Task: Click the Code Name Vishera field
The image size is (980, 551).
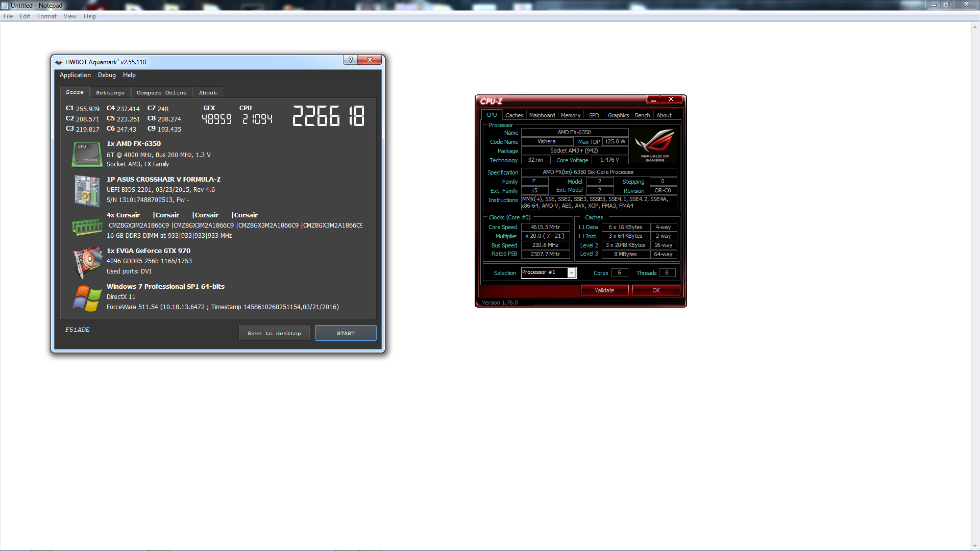Action: click(x=546, y=142)
